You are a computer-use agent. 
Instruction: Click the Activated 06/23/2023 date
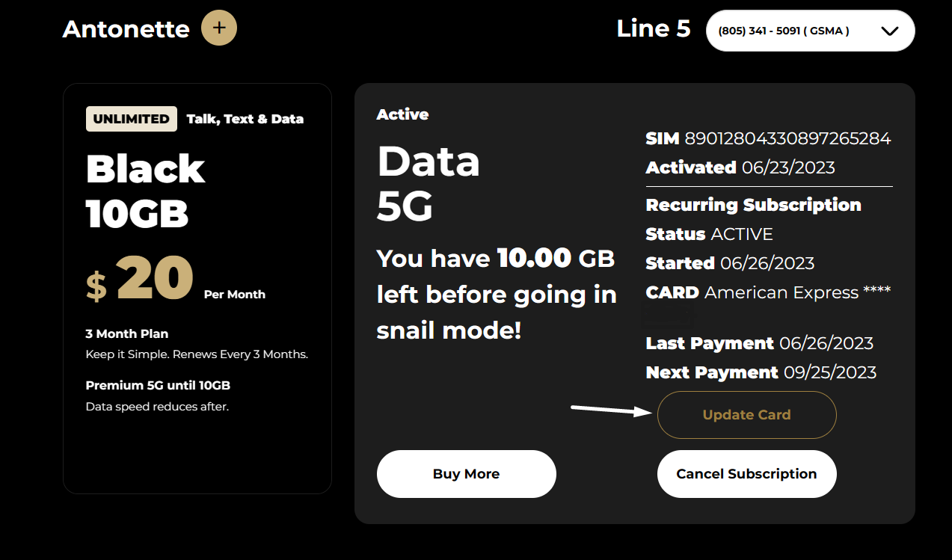pyautogui.click(x=787, y=167)
